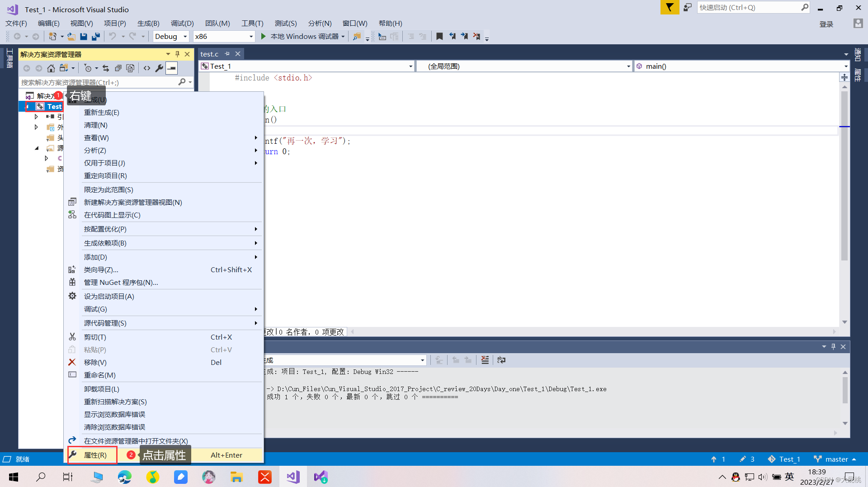Click Collapse All icon in Solution Explorer
The width and height of the screenshot is (868, 487).
point(118,68)
